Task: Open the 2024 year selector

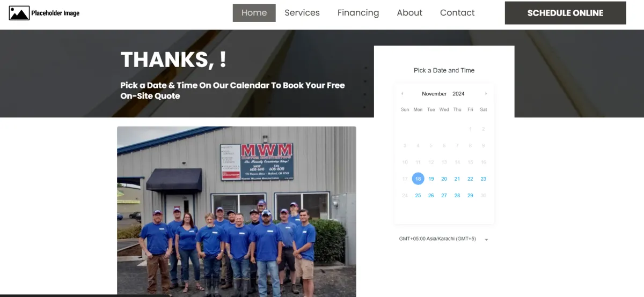Action: (x=458, y=94)
